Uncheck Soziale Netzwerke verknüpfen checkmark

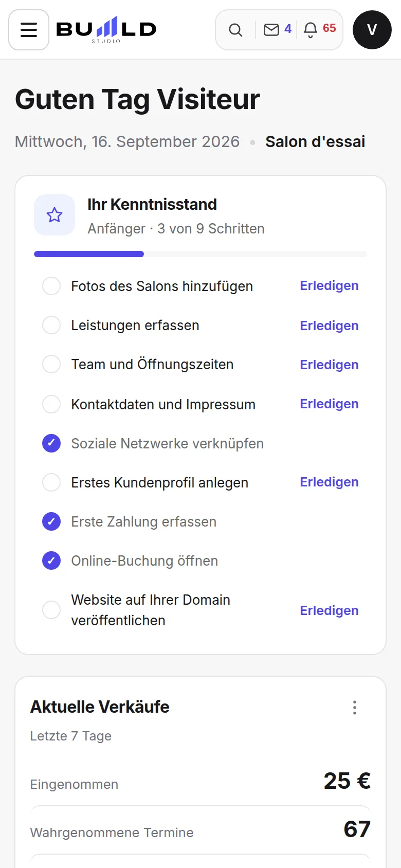[x=51, y=443]
